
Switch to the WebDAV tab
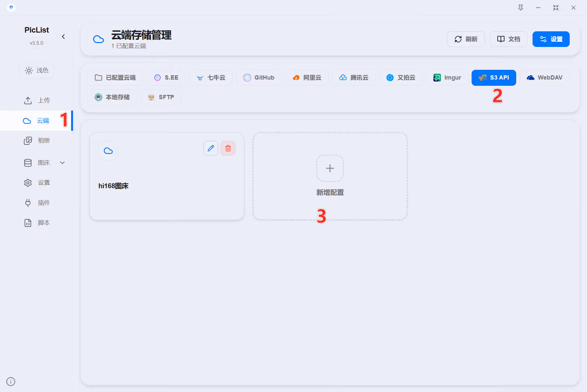click(545, 78)
